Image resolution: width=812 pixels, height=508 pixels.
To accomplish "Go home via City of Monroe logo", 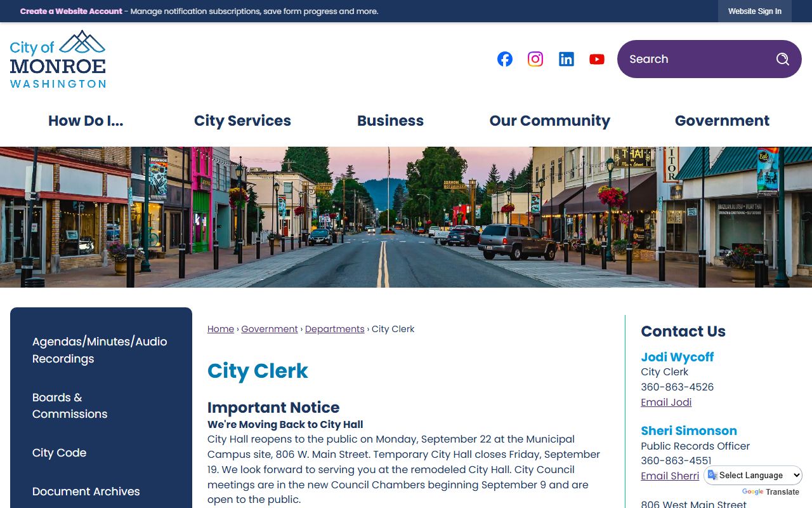I will (58, 59).
